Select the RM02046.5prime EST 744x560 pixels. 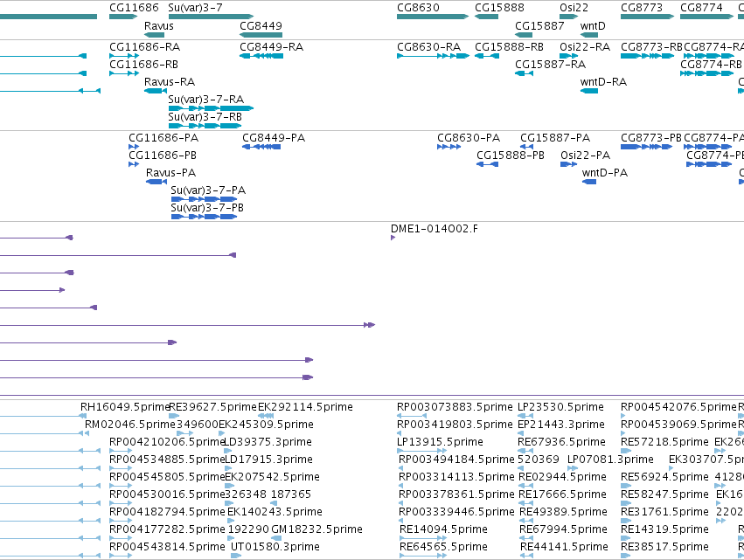click(87, 433)
